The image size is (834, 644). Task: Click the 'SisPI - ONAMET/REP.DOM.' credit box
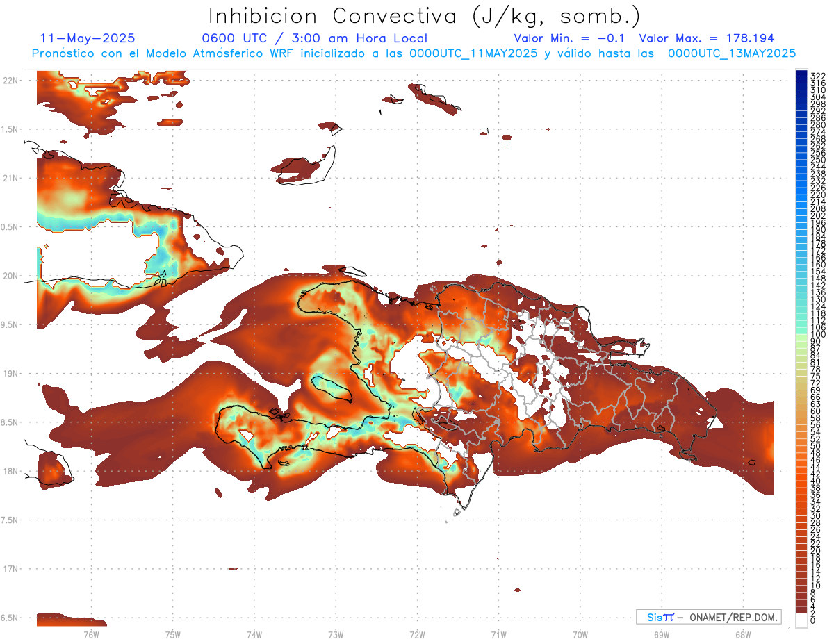(708, 617)
